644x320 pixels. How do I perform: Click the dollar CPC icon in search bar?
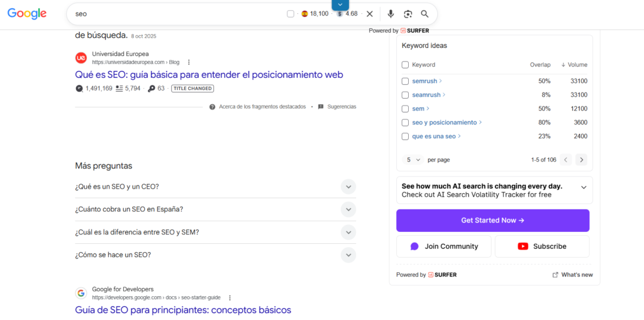[x=340, y=14]
